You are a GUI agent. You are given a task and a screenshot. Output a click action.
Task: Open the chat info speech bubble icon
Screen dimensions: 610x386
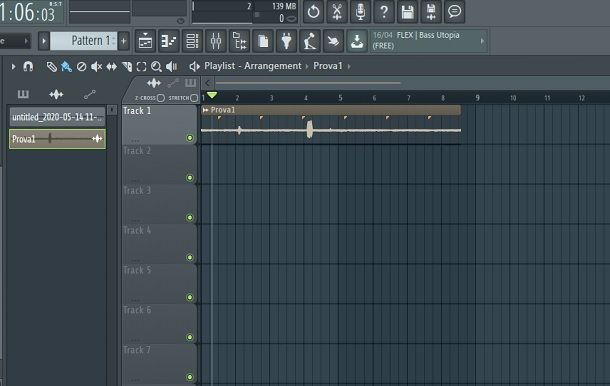(x=454, y=12)
